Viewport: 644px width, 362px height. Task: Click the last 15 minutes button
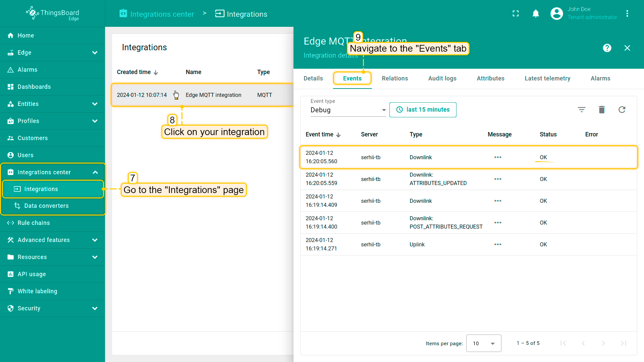tap(423, 110)
